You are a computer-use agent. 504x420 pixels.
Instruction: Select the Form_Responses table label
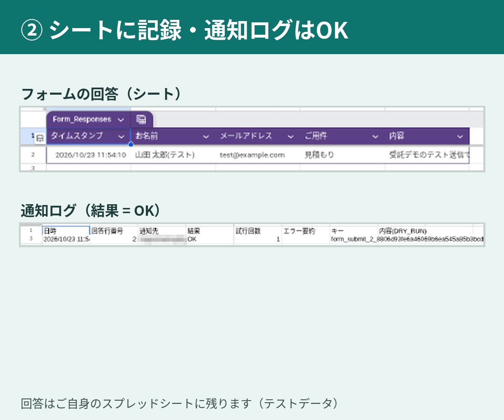click(82, 119)
